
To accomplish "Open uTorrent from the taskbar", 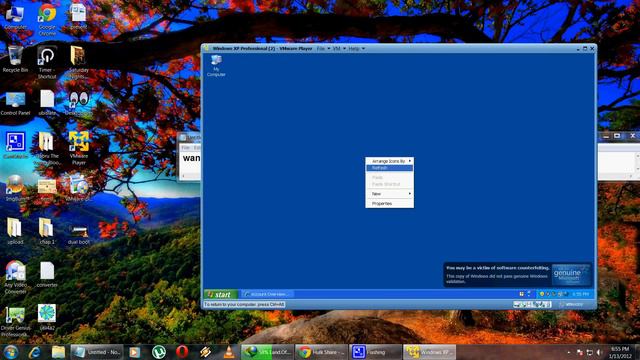I will click(x=158, y=352).
